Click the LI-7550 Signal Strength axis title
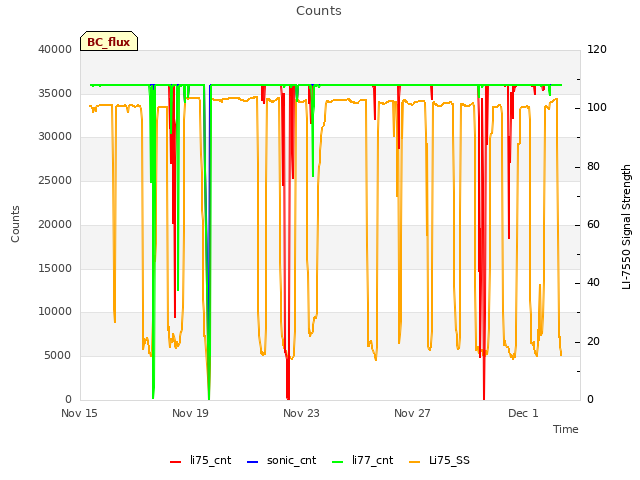Screen dimensions: 640x480 pyautogui.click(x=627, y=227)
